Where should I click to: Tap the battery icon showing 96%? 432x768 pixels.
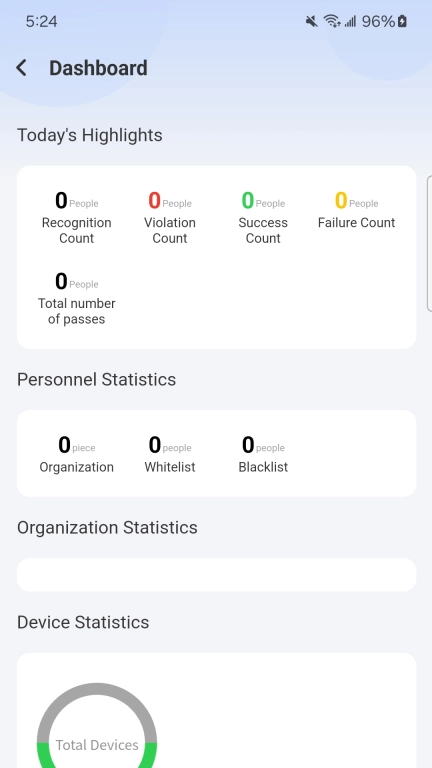pos(402,22)
